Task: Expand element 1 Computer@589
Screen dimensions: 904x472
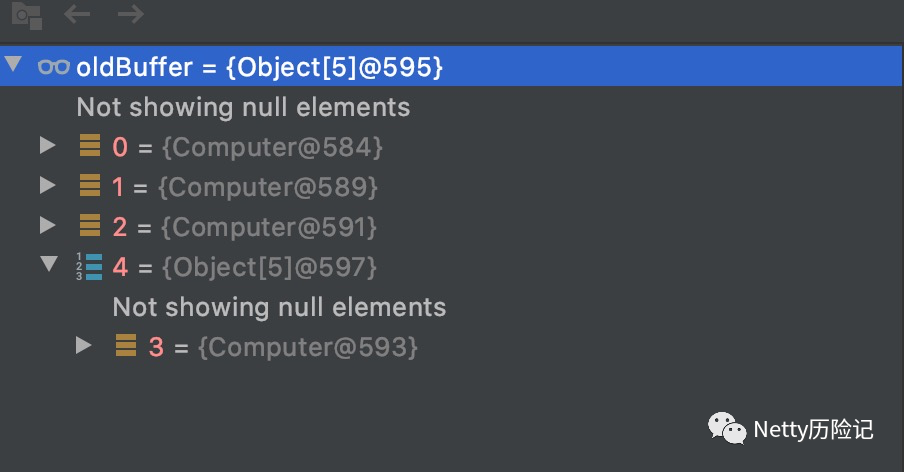Action: pyautogui.click(x=47, y=186)
